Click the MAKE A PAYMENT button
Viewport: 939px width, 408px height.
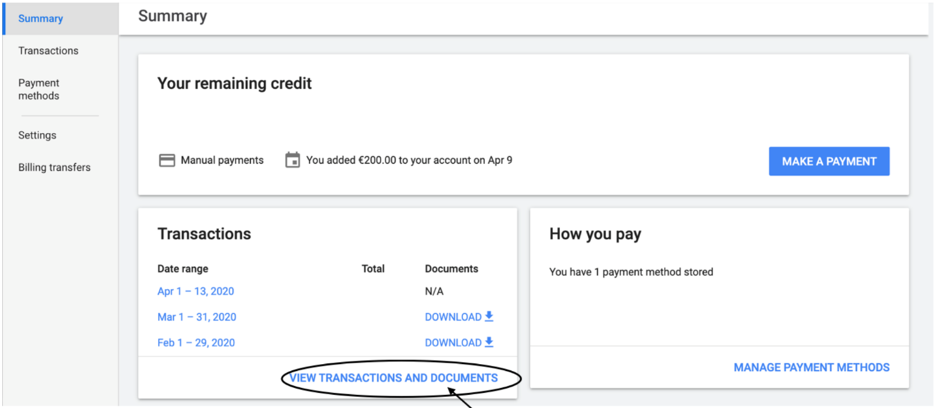(x=829, y=161)
